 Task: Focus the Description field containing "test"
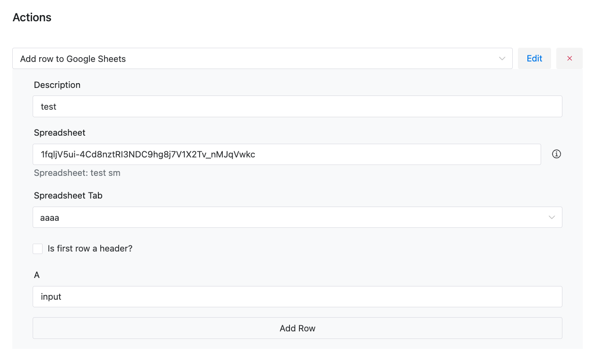tap(298, 106)
